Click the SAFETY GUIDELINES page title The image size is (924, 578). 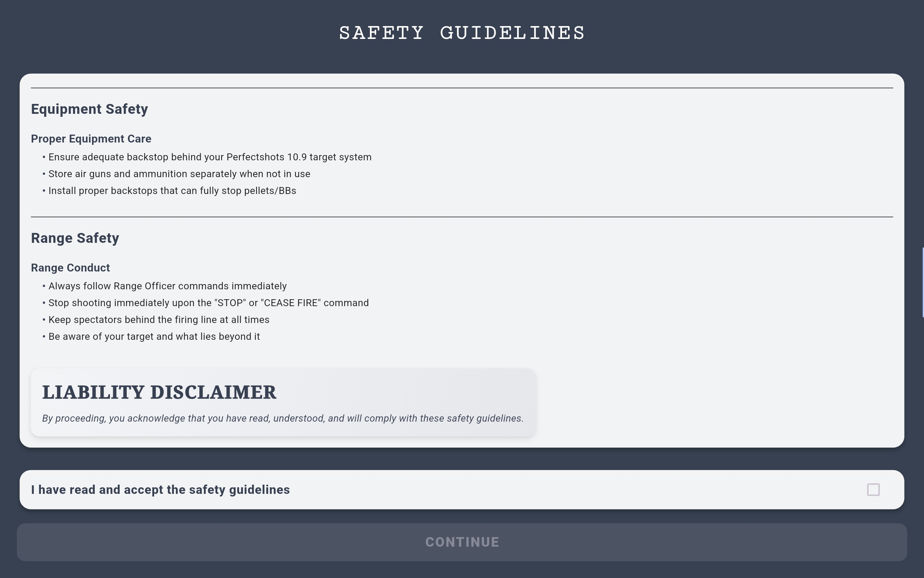462,33
